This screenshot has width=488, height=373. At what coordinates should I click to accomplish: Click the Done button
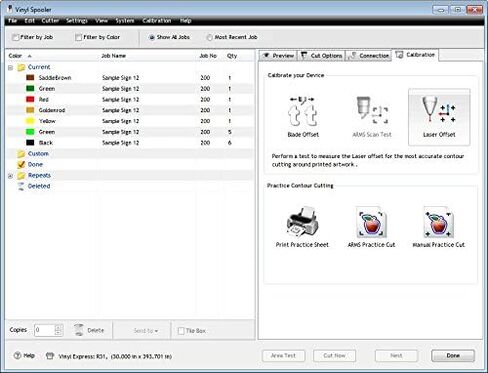click(453, 356)
